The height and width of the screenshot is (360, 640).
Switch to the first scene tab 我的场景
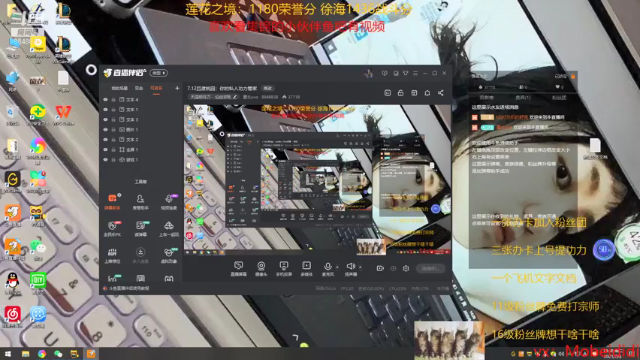(120, 88)
